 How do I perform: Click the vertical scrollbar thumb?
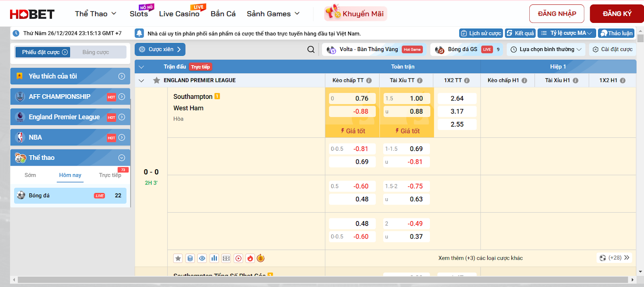pos(640,39)
